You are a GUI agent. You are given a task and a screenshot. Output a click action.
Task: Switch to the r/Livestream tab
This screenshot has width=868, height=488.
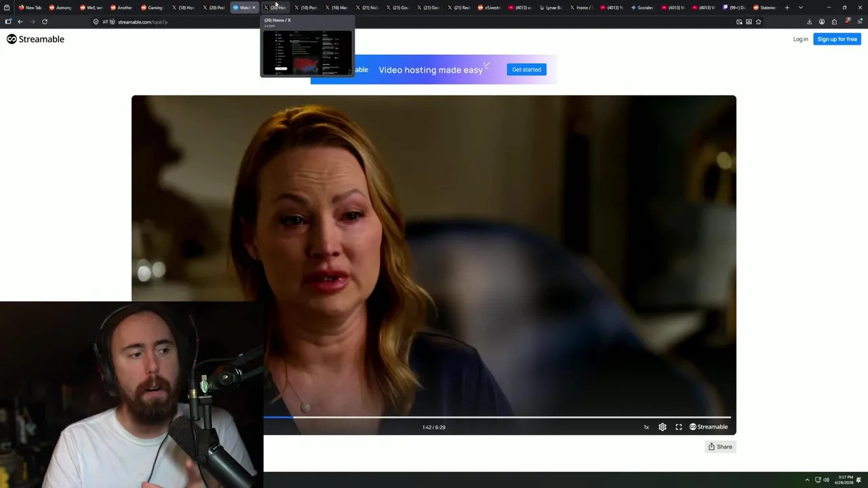(x=488, y=7)
